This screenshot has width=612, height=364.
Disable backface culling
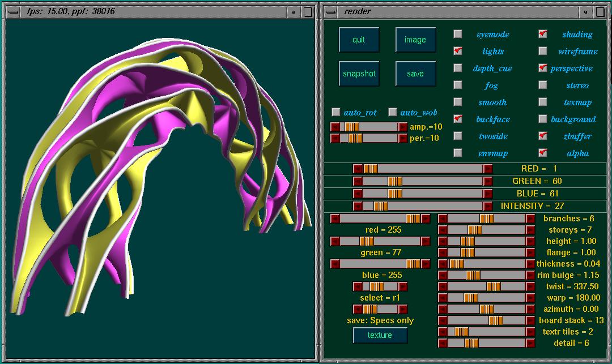457,119
